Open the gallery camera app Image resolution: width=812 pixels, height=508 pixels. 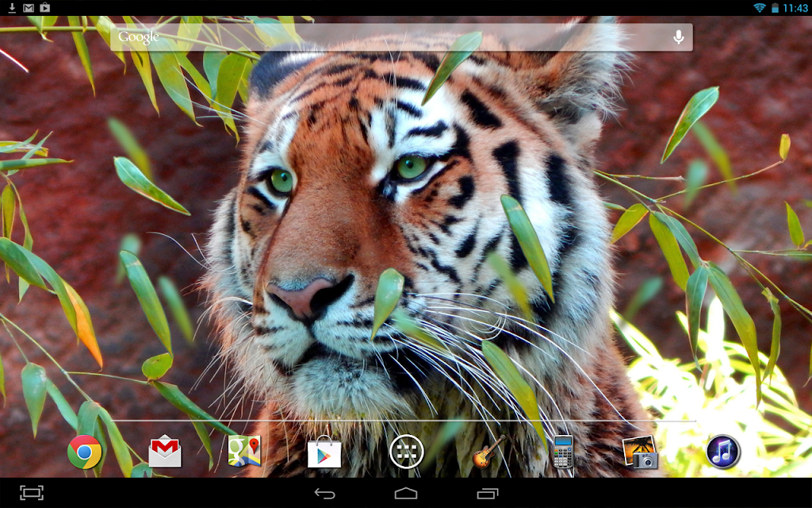pyautogui.click(x=641, y=452)
